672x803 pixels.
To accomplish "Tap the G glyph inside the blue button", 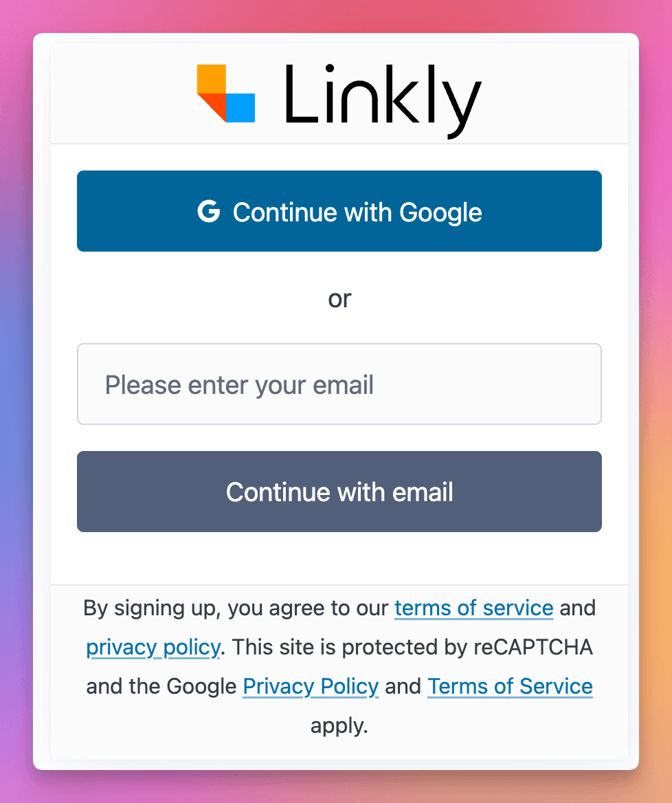I will [x=210, y=212].
